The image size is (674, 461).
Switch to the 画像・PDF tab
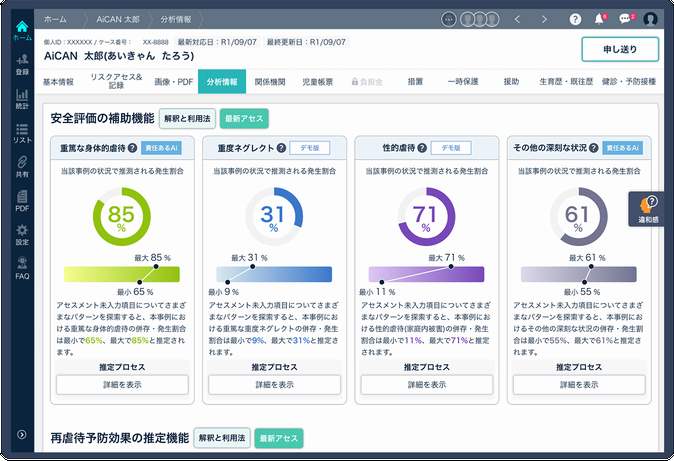[x=174, y=82]
